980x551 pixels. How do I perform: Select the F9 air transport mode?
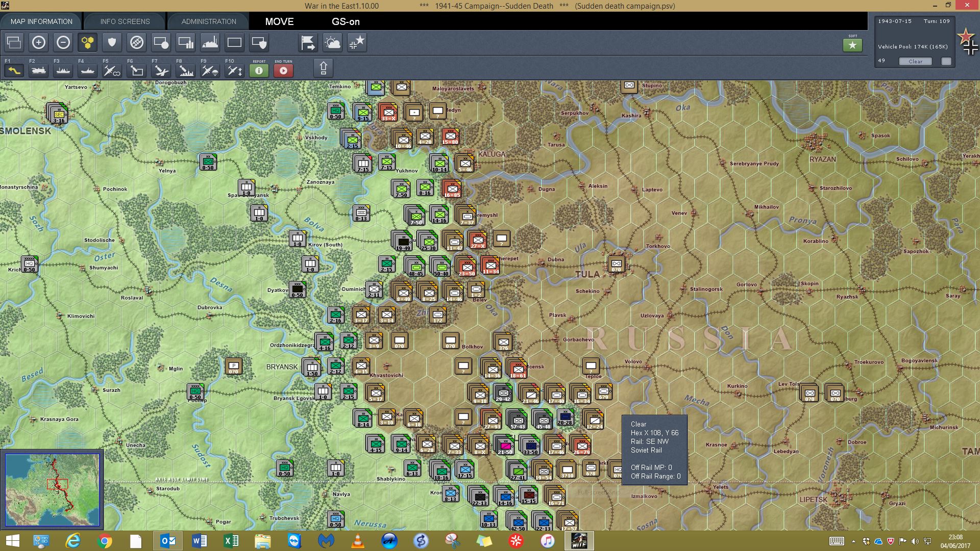[210, 70]
